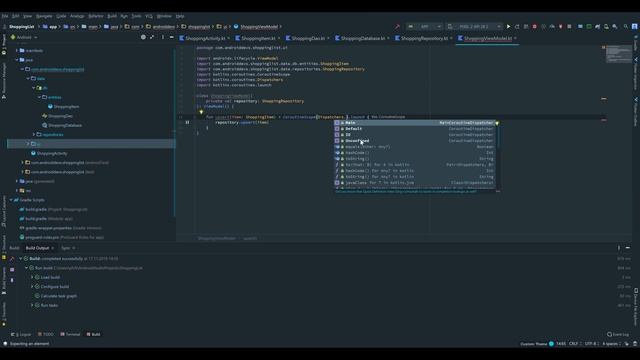This screenshot has height=360, width=640.
Task: Open the Project tool window side tab
Action: pyautogui.click(x=4, y=43)
